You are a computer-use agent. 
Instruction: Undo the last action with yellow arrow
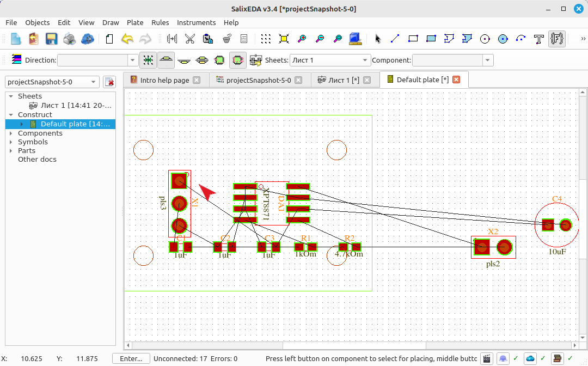127,39
